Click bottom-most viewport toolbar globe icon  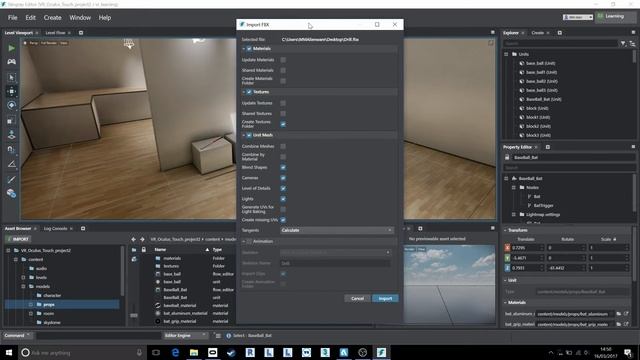click(11, 193)
